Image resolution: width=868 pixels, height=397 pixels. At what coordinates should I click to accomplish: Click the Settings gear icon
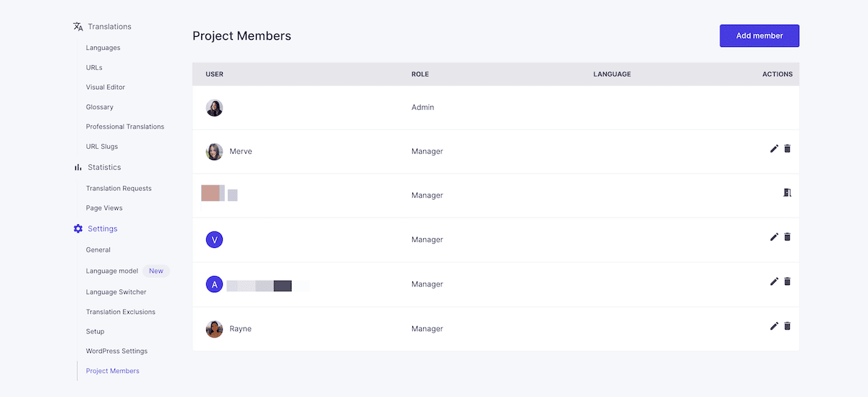78,229
